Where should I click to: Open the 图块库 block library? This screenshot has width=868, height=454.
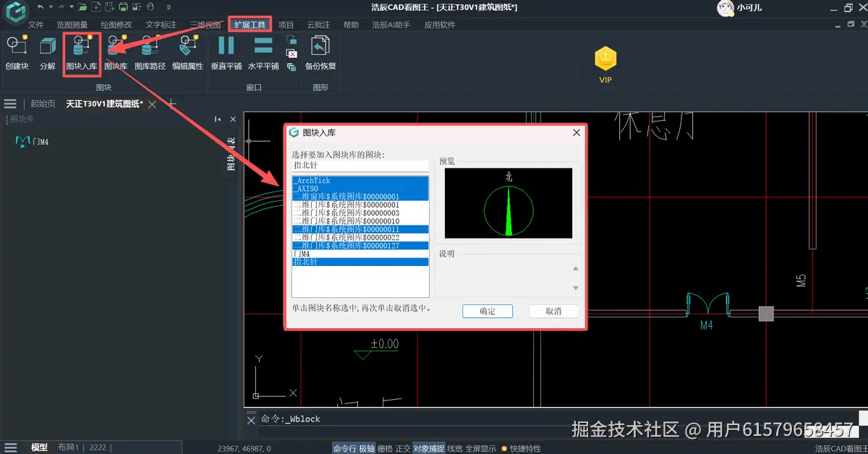[x=116, y=52]
